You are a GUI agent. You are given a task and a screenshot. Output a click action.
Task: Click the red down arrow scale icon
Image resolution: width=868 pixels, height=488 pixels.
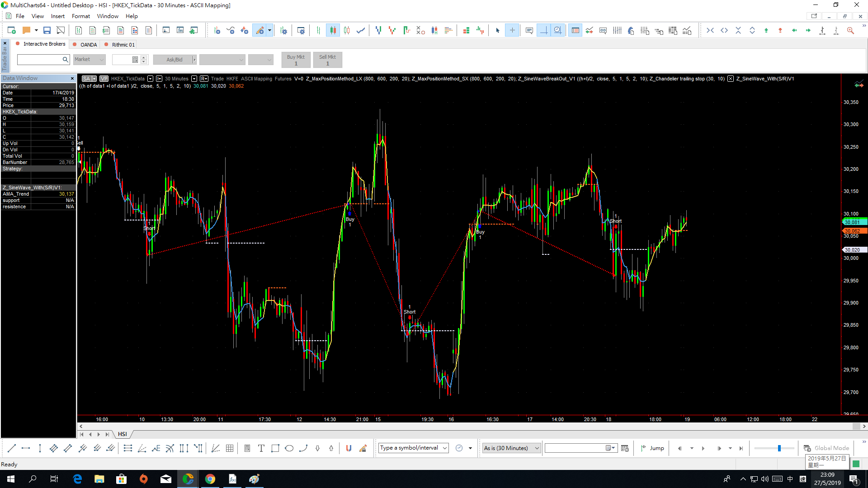point(780,30)
